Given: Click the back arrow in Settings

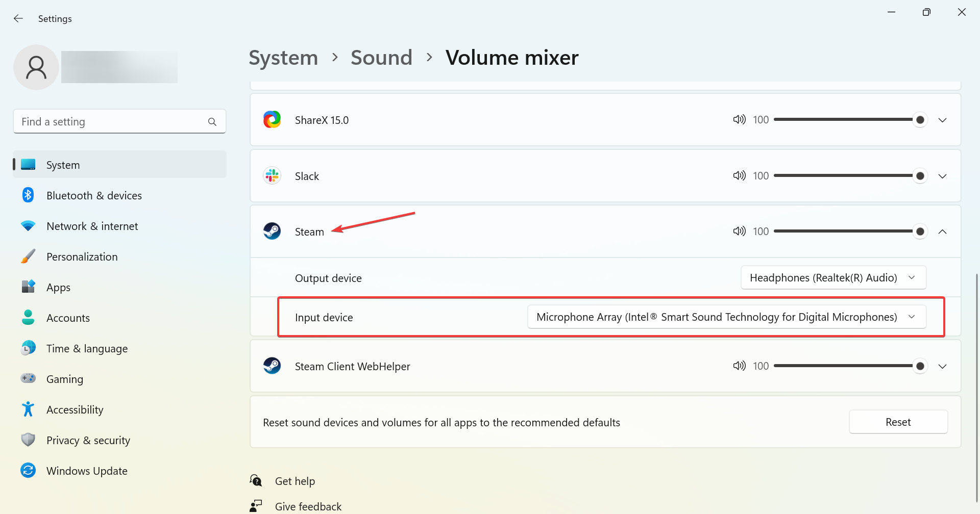Looking at the screenshot, I should tap(18, 18).
